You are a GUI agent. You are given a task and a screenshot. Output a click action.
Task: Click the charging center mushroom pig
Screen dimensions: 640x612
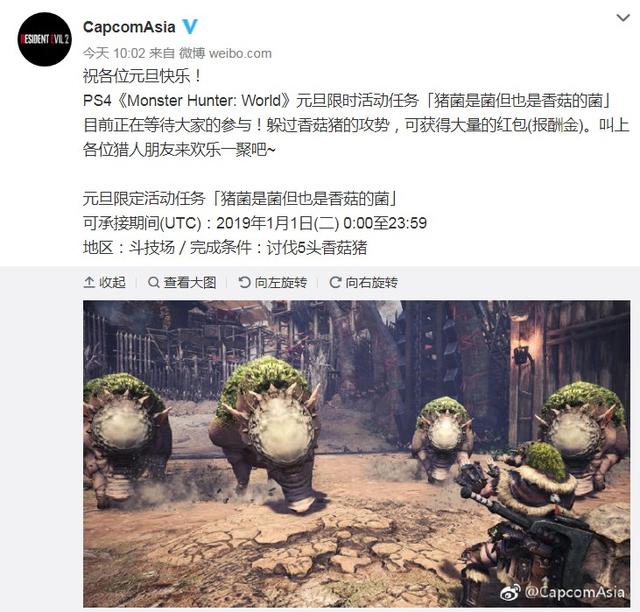[264, 433]
